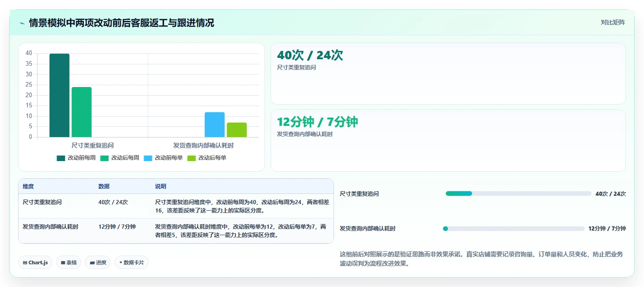
Task: Click the 发货查询内部确认耗时 chart axis label
Action: [x=203, y=145]
